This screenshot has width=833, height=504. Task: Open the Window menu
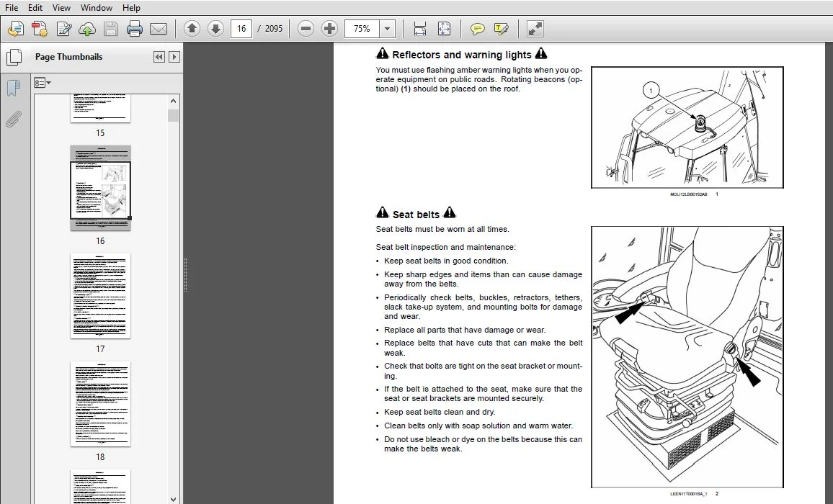pyautogui.click(x=96, y=7)
